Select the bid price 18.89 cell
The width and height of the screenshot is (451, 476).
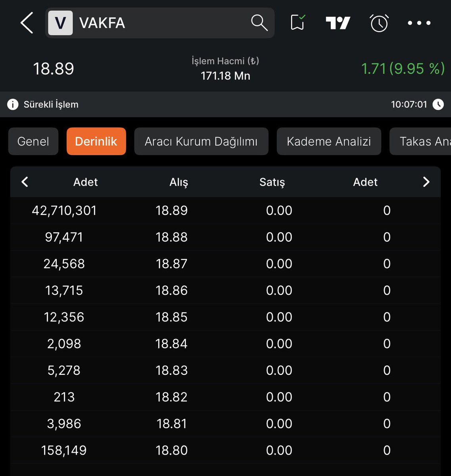tap(171, 210)
